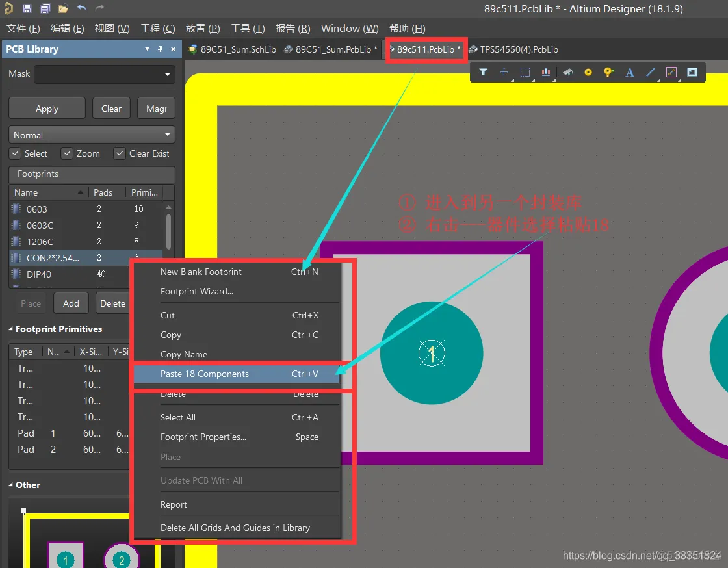Select the place line tool
The image size is (728, 568).
651,72
